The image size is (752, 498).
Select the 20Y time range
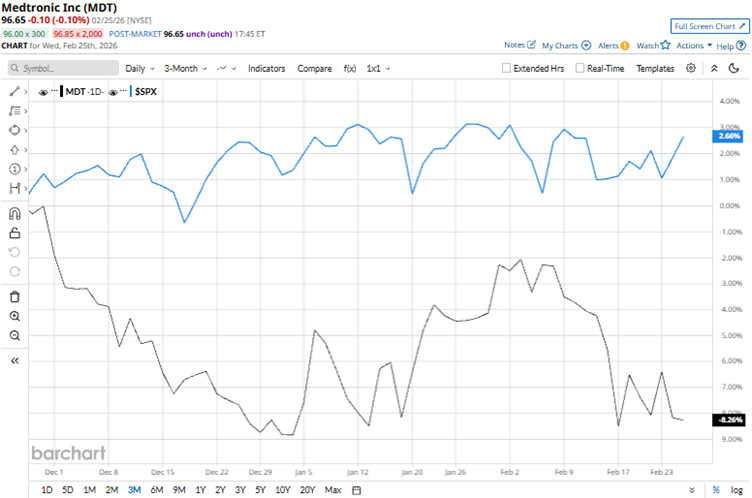pyautogui.click(x=307, y=490)
